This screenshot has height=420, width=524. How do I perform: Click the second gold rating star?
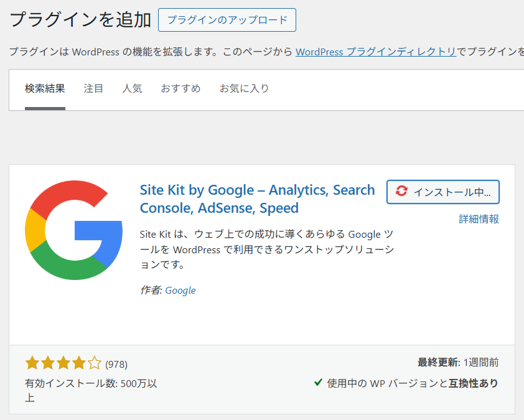click(47, 363)
